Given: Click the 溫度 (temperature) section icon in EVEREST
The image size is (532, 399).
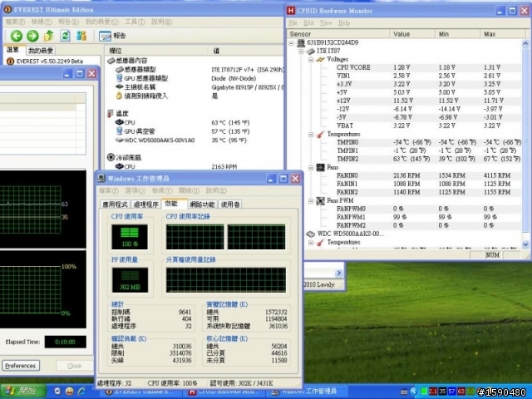Looking at the screenshot, I should coord(111,113).
